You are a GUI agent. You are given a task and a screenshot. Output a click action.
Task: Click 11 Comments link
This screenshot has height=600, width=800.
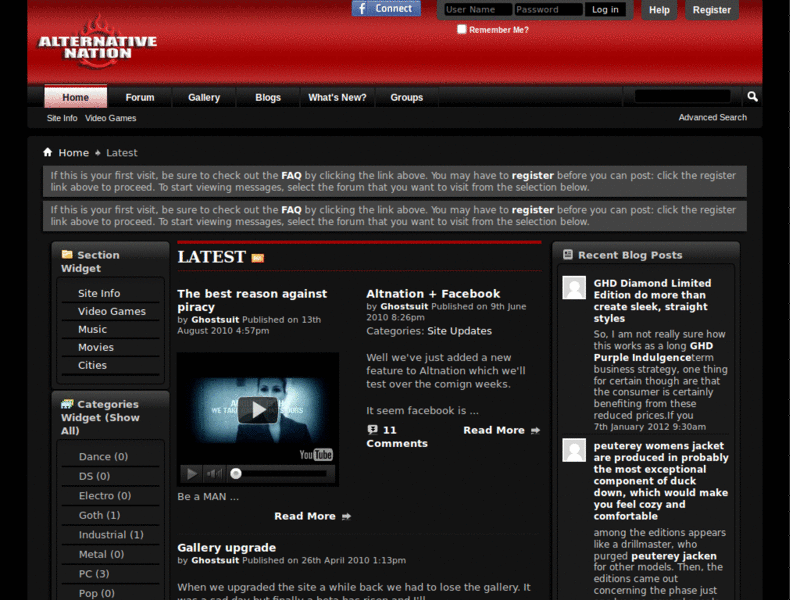[x=397, y=437]
